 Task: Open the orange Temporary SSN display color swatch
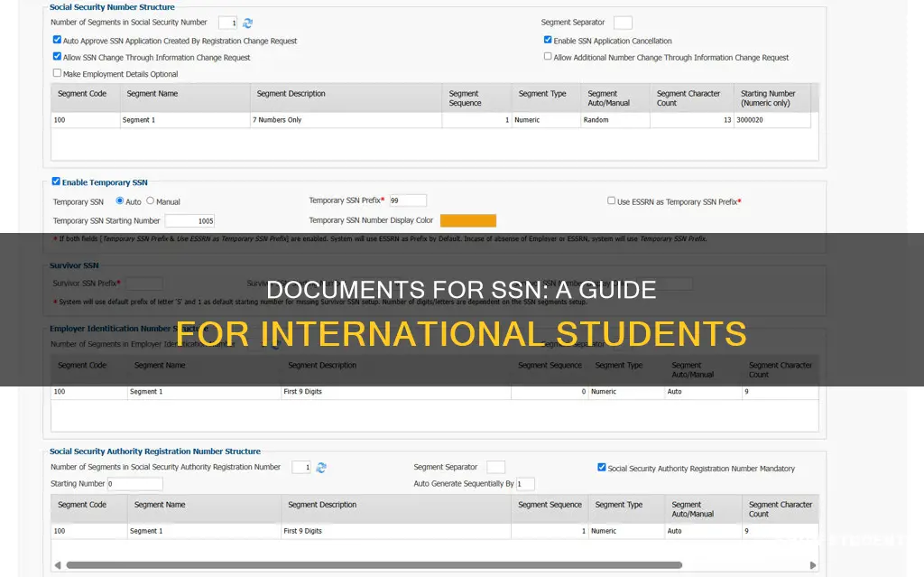click(468, 220)
